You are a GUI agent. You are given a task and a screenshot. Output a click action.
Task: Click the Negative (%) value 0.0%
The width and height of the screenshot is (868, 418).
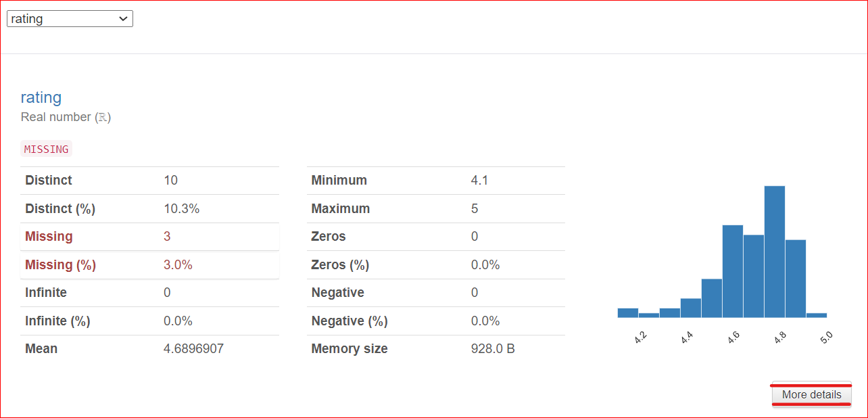pyautogui.click(x=485, y=321)
